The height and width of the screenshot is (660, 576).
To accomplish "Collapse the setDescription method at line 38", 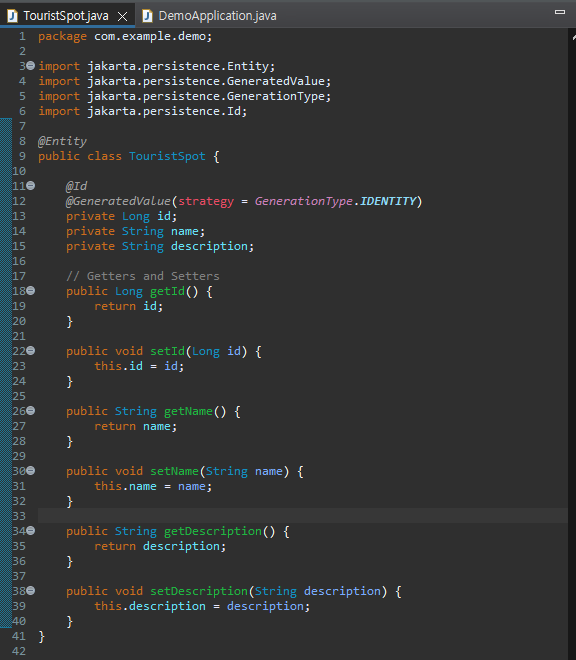I will pyautogui.click(x=30, y=591).
